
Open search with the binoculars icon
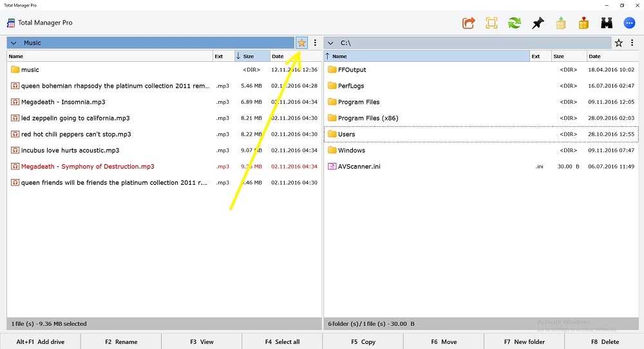pos(607,23)
